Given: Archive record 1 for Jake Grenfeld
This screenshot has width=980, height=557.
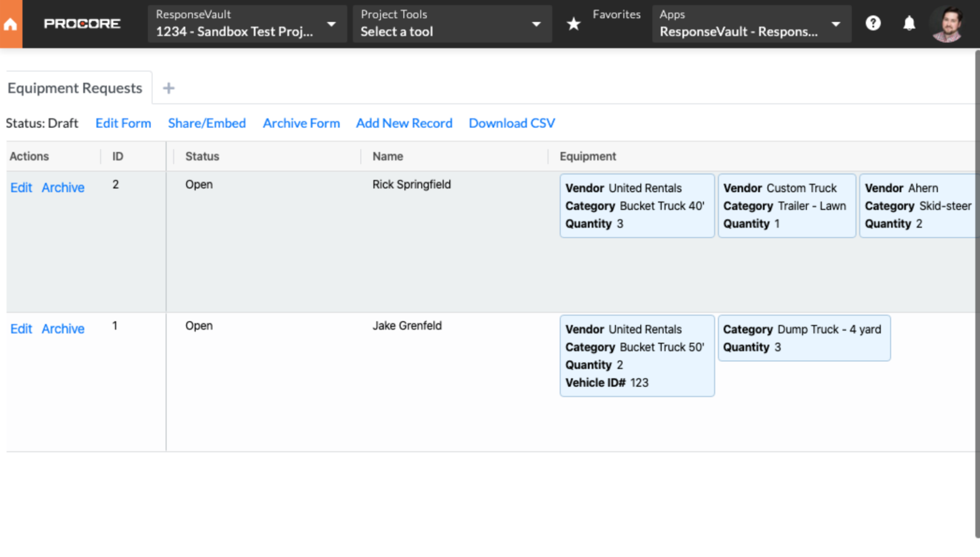Looking at the screenshot, I should coord(63,329).
